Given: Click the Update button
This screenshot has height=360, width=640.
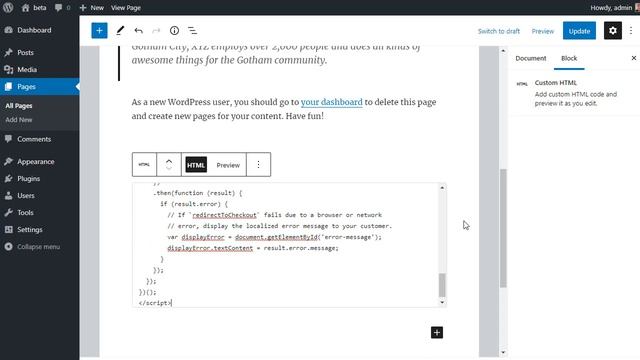Looking at the screenshot, I should pyautogui.click(x=579, y=31).
